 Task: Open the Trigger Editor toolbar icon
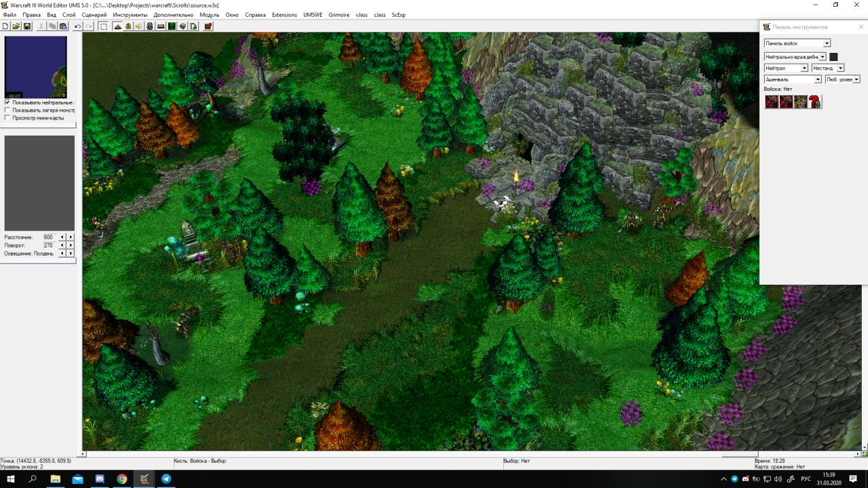(128, 26)
